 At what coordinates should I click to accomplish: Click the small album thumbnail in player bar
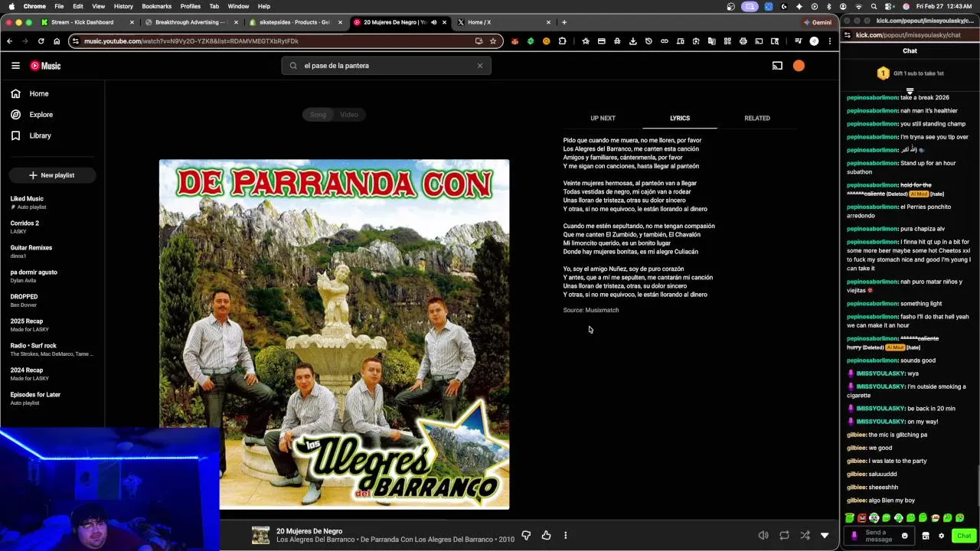261,535
